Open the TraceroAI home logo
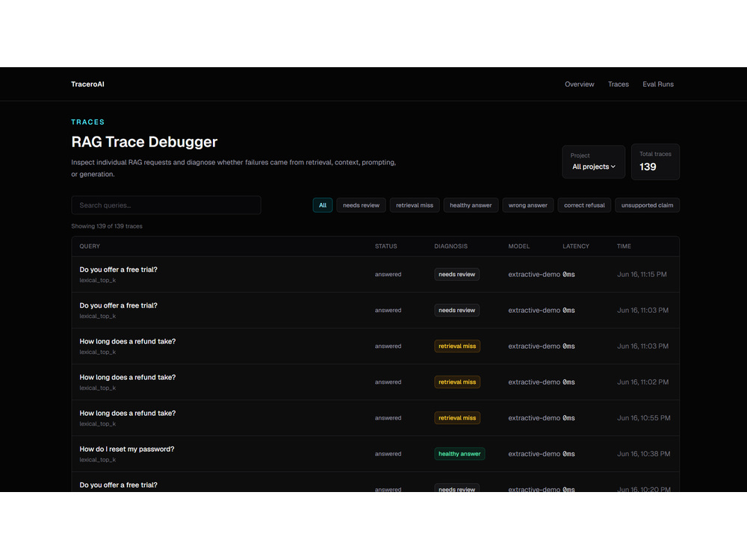The image size is (747, 560). [87, 84]
